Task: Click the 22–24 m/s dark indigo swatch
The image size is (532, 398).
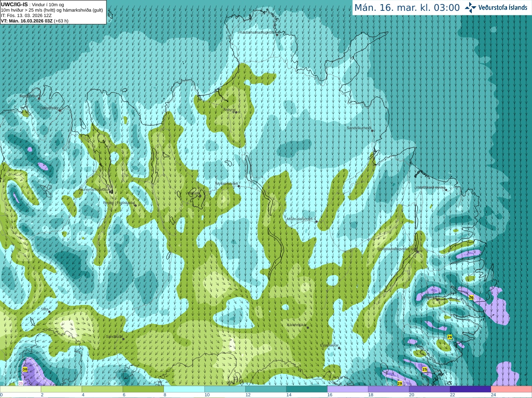Action: coord(470,389)
